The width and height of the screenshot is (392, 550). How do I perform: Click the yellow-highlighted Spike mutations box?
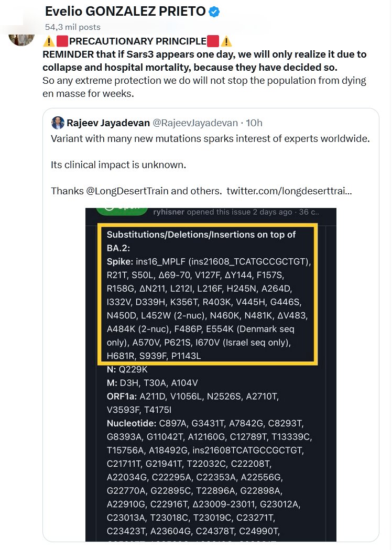coord(206,293)
